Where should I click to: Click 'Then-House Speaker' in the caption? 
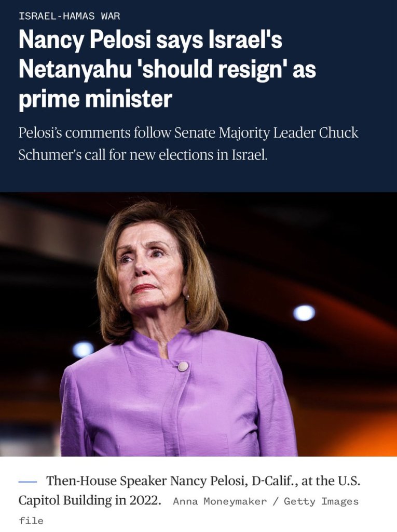click(106, 481)
